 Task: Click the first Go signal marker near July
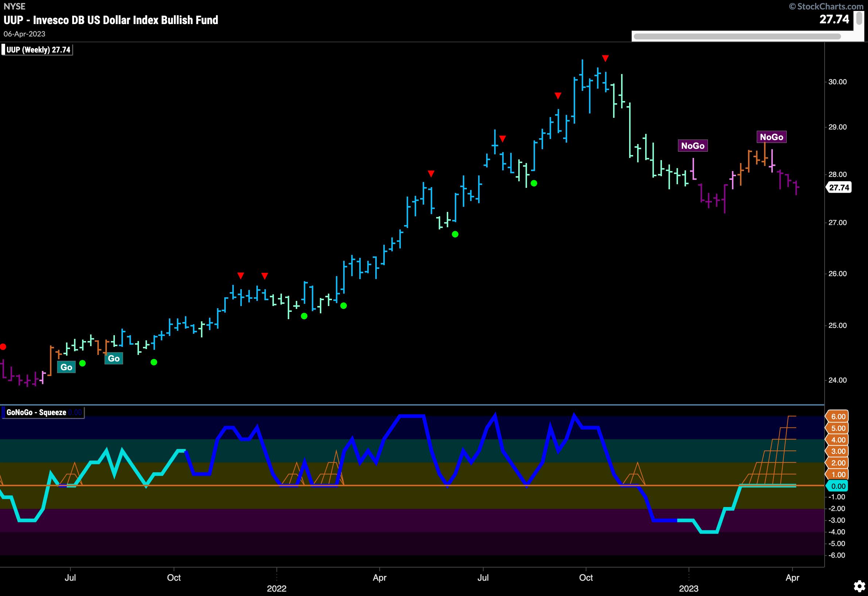click(66, 367)
